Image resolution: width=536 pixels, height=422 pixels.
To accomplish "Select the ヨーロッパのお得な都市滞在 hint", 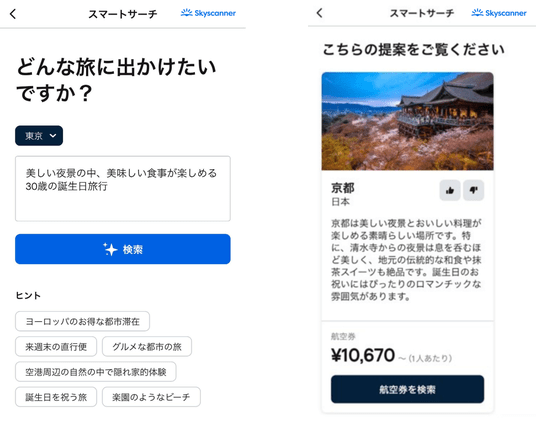I will (x=82, y=321).
